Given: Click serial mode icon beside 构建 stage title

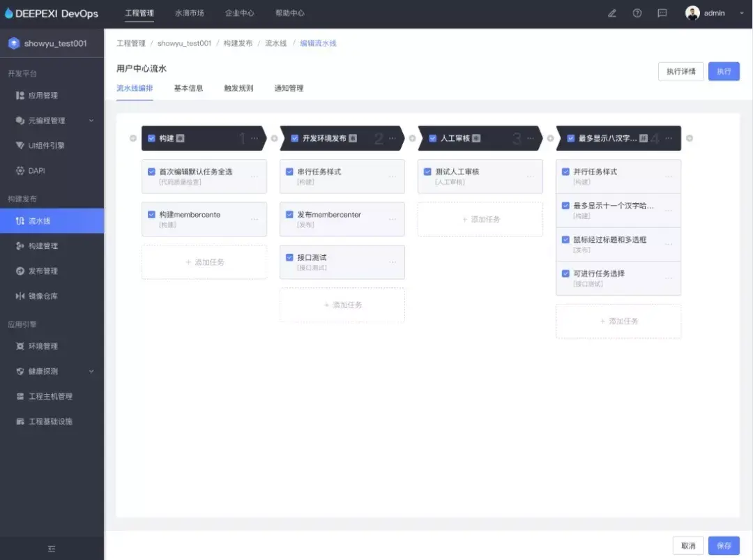Looking at the screenshot, I should pos(180,138).
